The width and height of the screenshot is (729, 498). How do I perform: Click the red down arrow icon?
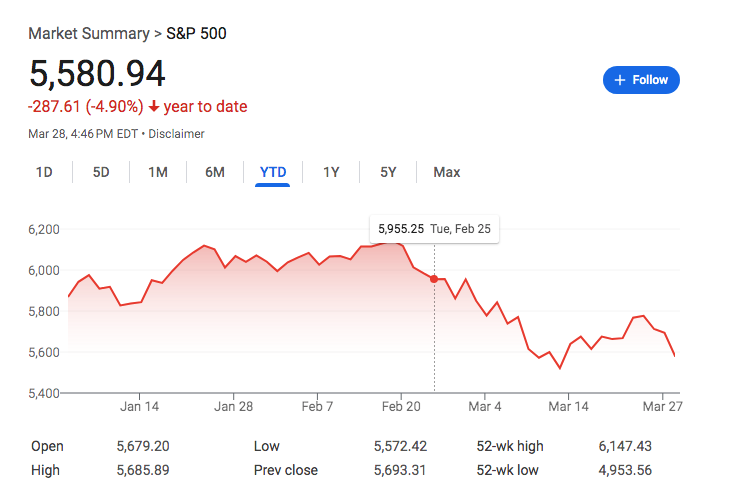tap(154, 107)
